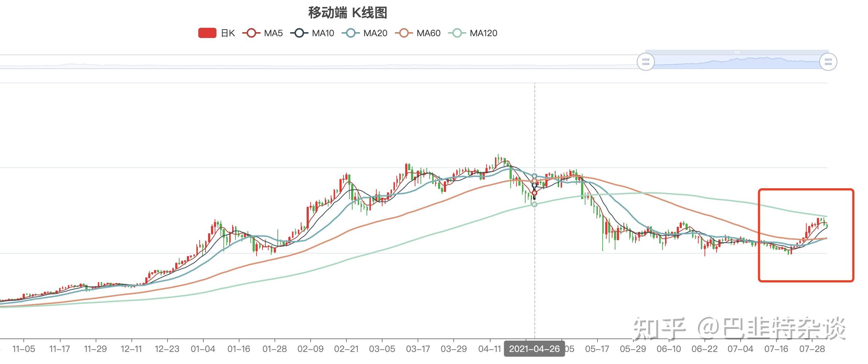Select the MA5 legend circle icon
868x364 pixels.
(x=251, y=33)
